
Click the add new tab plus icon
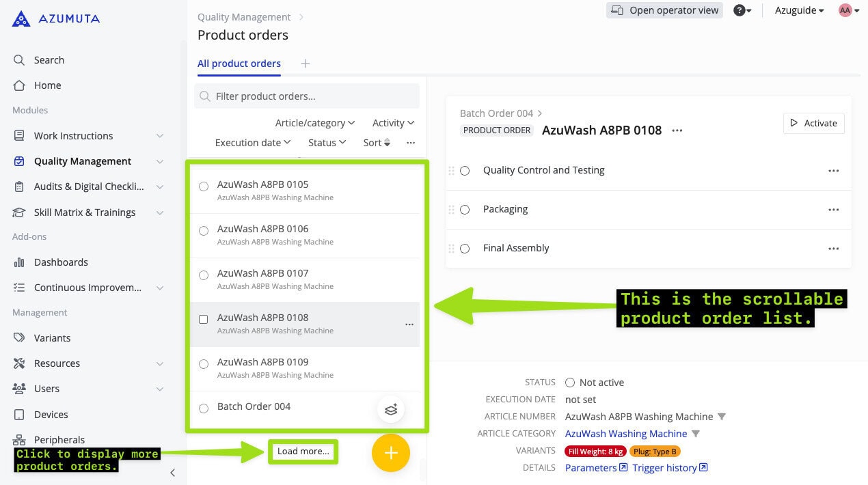[306, 64]
